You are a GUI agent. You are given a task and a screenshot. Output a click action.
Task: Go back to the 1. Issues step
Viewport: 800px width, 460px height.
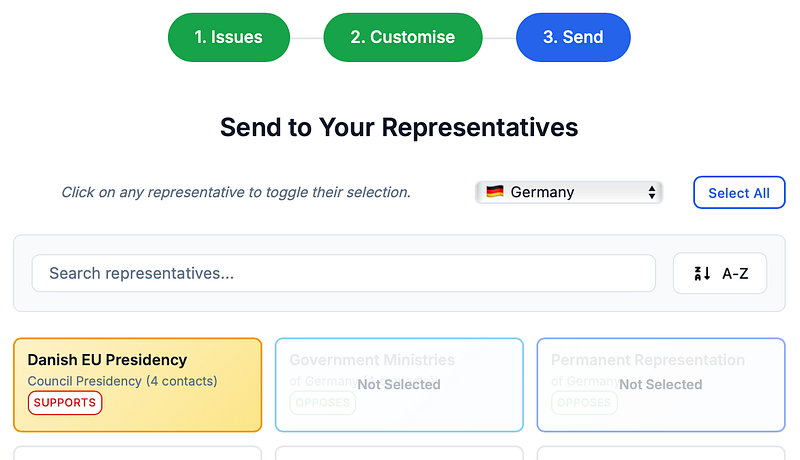pos(228,37)
